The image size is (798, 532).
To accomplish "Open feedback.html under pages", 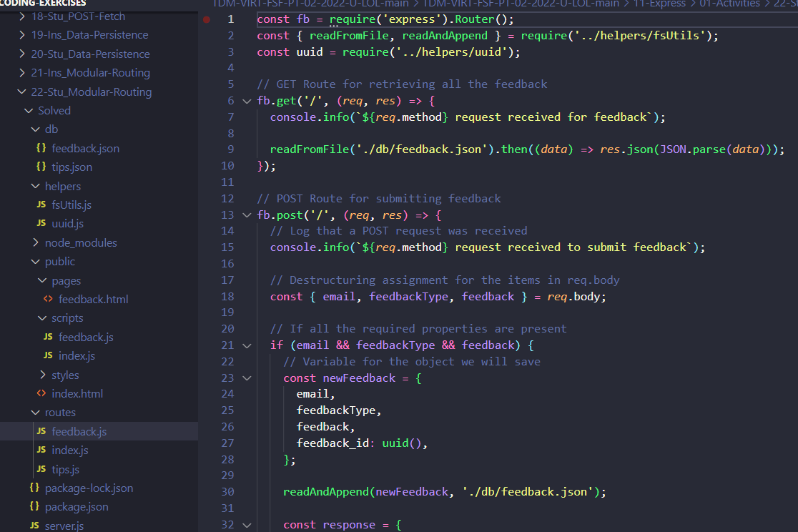I will (93, 300).
